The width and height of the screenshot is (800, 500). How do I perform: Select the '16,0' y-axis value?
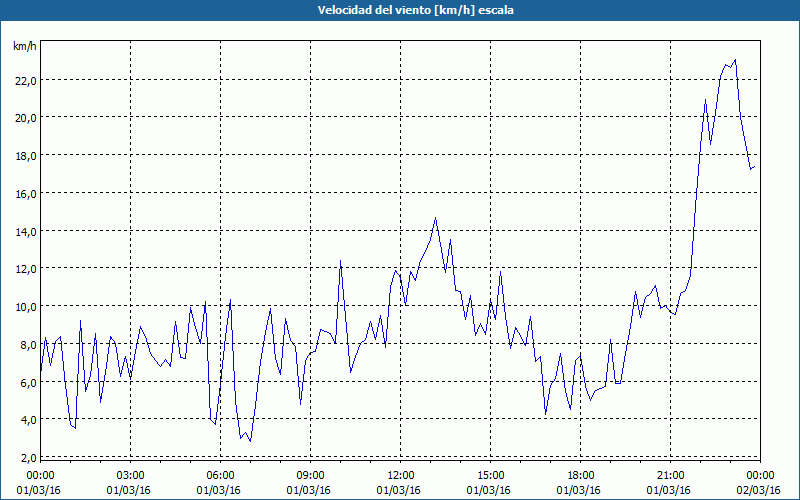pyautogui.click(x=28, y=193)
